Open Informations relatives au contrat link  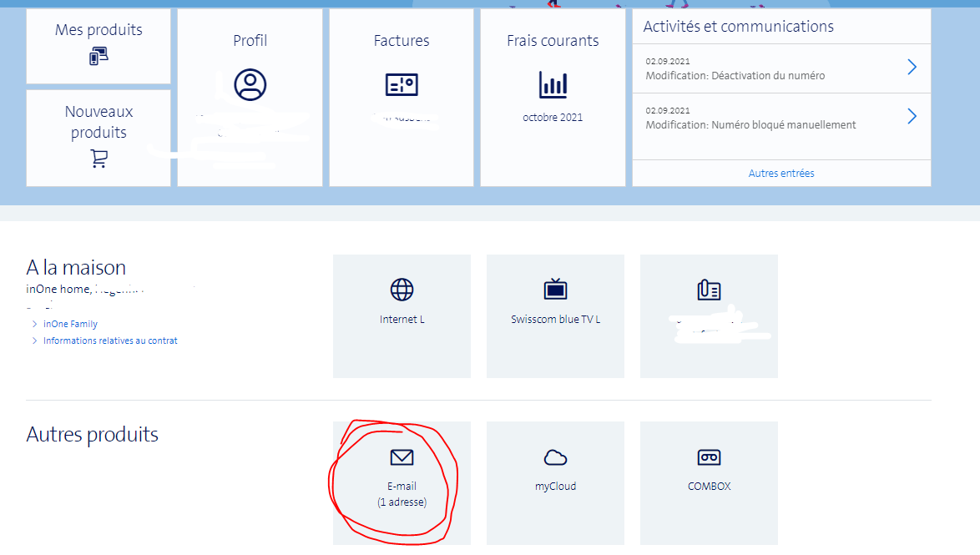(x=110, y=341)
